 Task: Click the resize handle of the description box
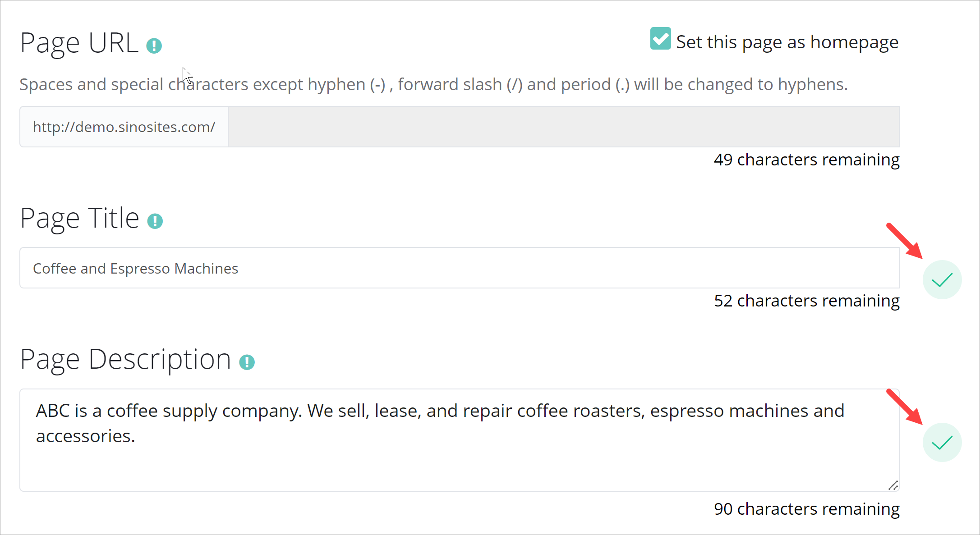(x=893, y=485)
